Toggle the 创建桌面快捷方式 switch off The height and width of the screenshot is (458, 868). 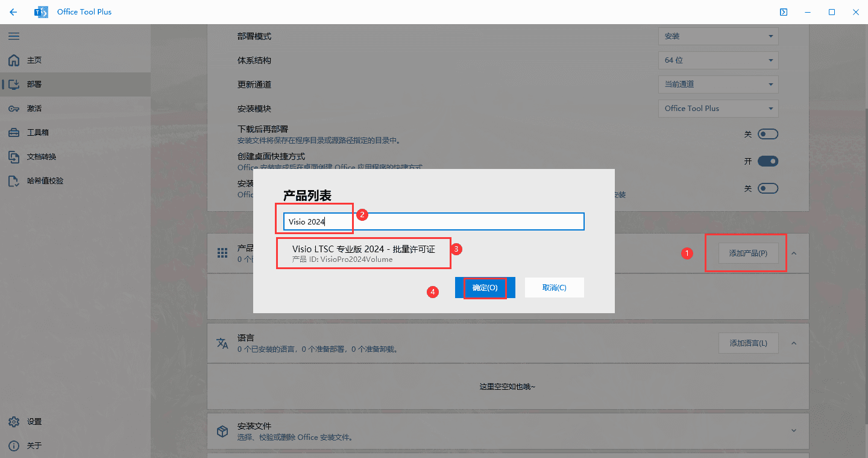768,161
